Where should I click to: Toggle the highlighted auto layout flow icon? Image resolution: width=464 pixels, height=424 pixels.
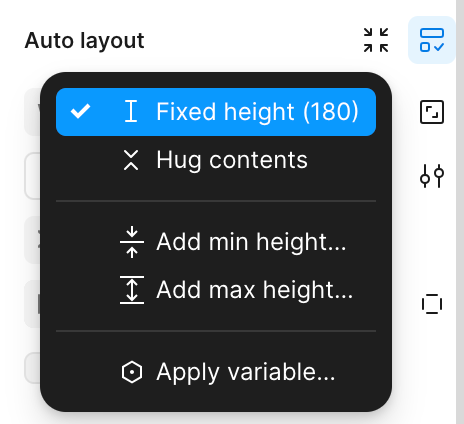(432, 40)
